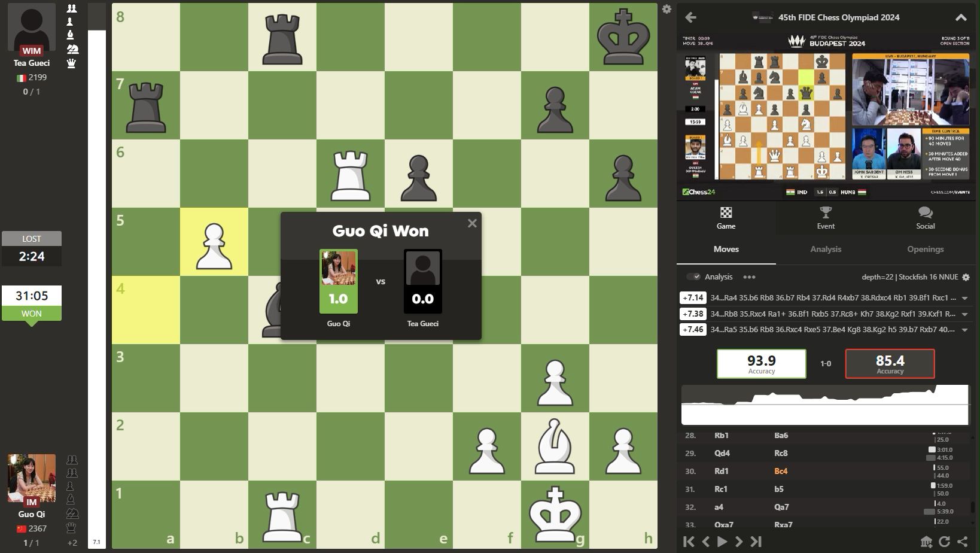The image size is (980, 553).
Task: Toggle the Analysis engine switch
Action: pyautogui.click(x=693, y=276)
